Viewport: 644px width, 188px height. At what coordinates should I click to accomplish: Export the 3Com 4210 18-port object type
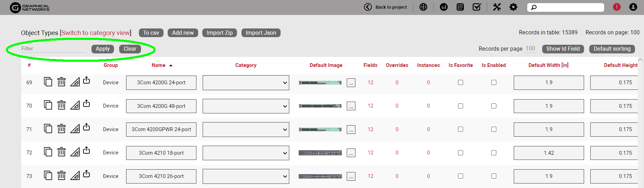pos(87,151)
